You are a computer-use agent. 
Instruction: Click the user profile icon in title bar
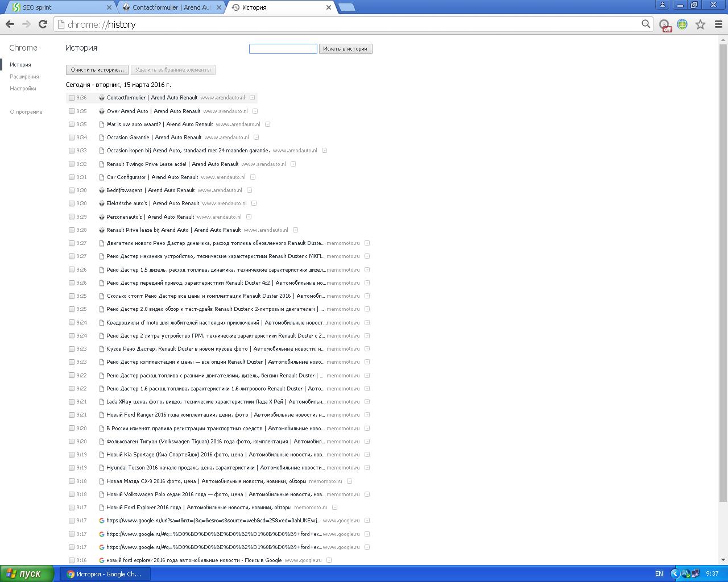point(663,5)
